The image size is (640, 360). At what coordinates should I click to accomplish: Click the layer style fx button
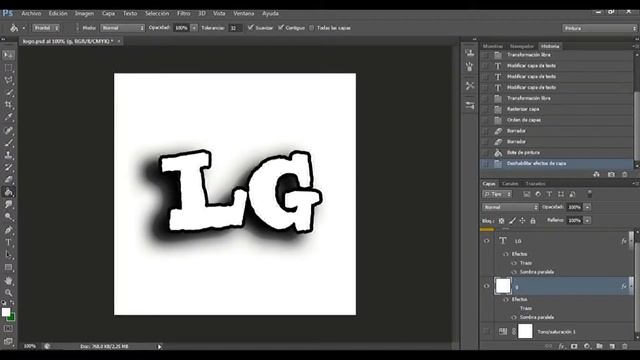click(562, 346)
